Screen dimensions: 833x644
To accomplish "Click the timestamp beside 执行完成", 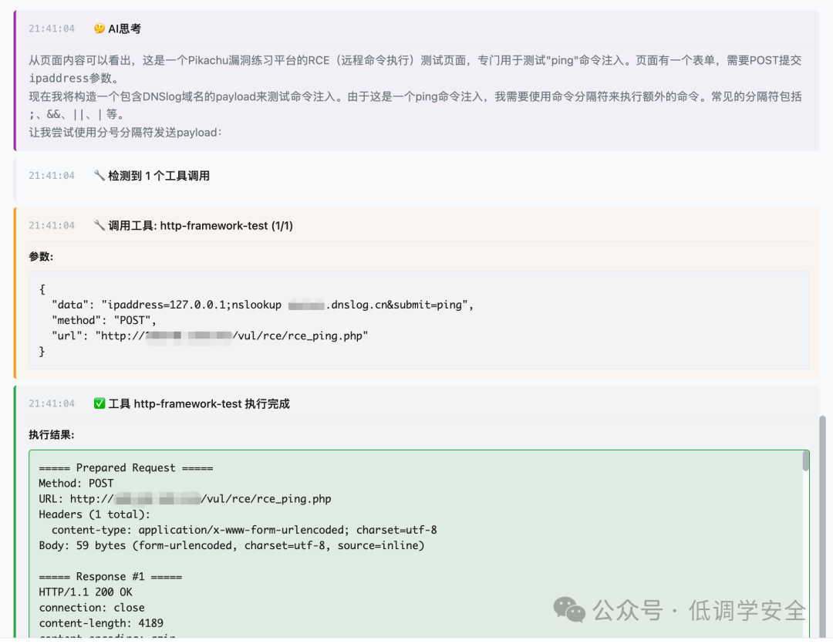I will (52, 404).
